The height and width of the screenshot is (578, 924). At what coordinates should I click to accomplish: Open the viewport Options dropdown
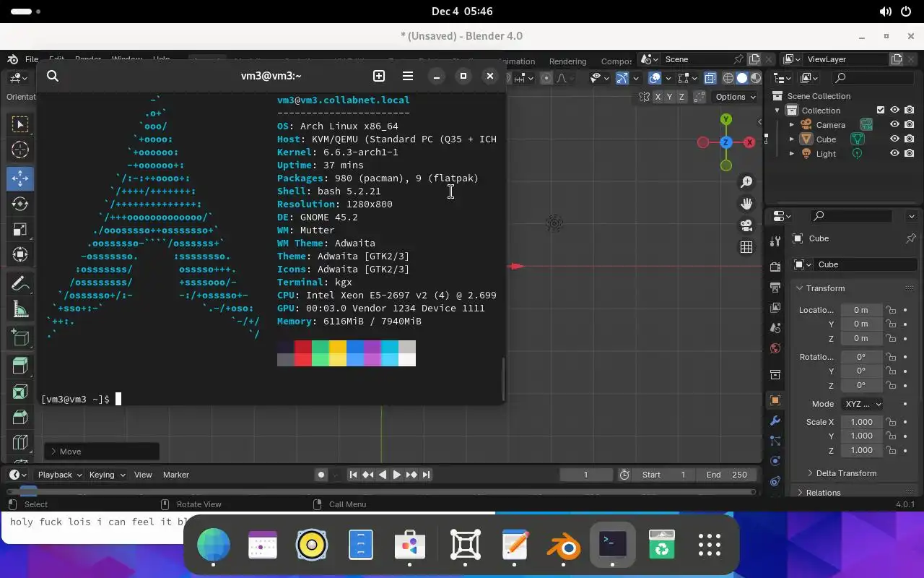click(736, 97)
